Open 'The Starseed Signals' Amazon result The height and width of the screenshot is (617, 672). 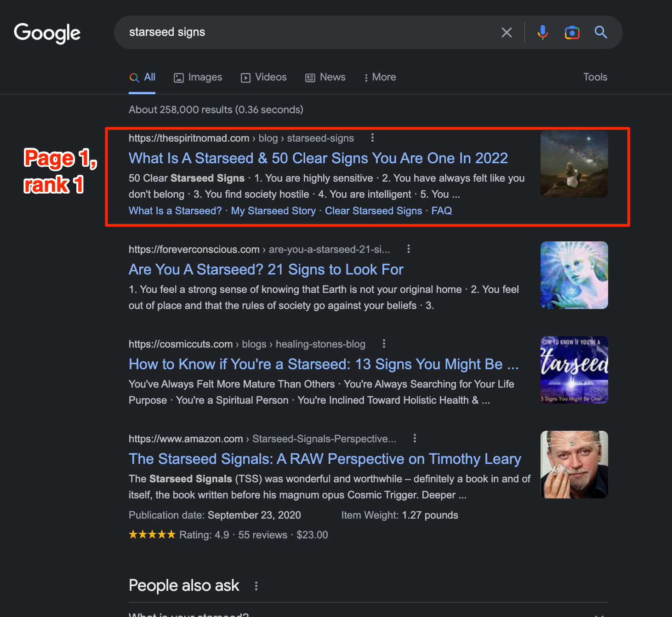point(325,459)
